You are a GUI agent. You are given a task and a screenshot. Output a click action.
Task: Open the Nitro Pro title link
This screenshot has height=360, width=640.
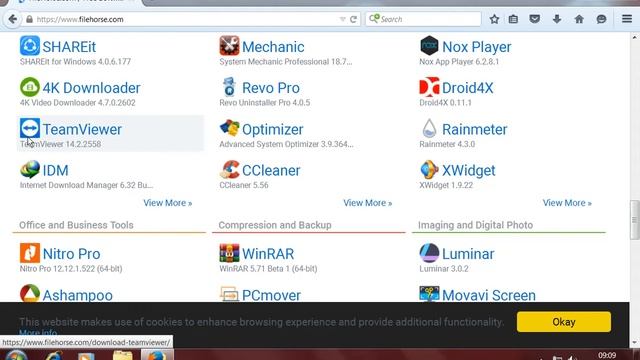pos(71,254)
